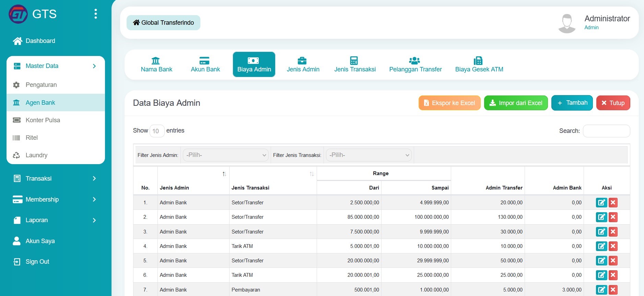
Task: Sort by Jenis Admin column
Action: (x=193, y=181)
